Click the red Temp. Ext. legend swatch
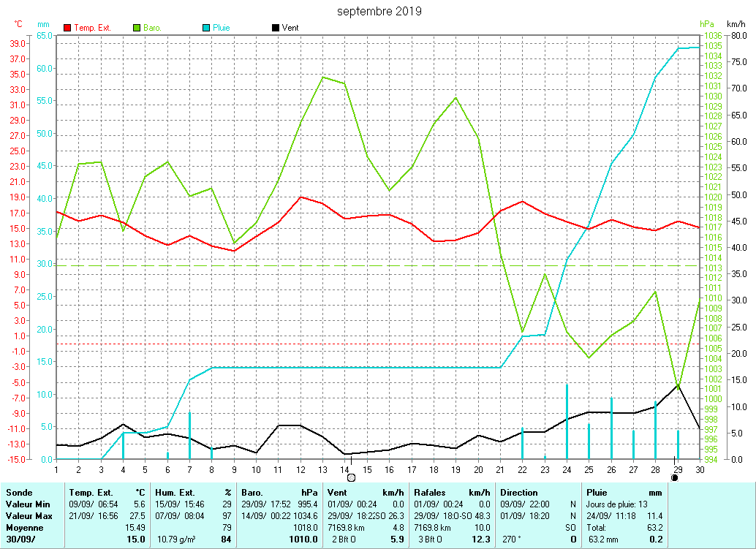 coord(68,28)
